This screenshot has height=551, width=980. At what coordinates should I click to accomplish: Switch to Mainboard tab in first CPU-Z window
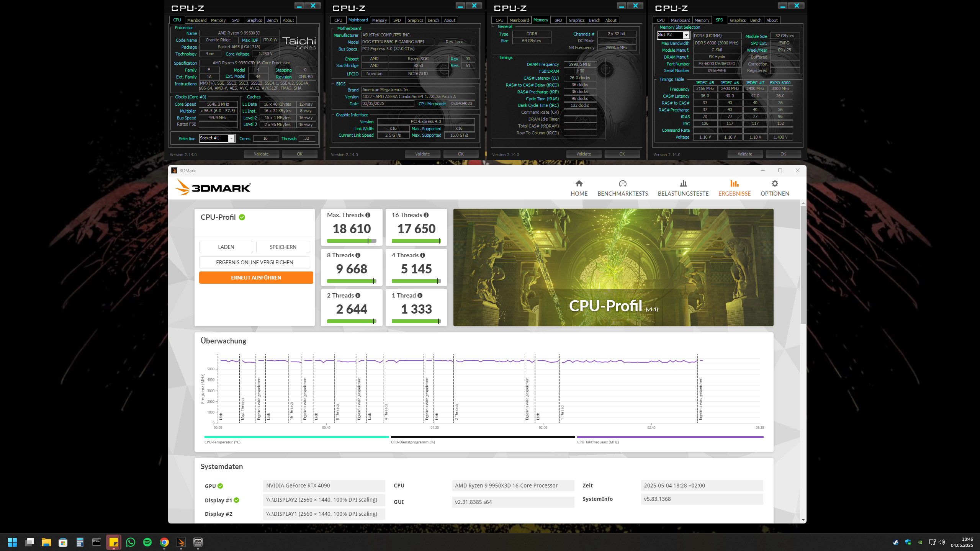tap(196, 20)
